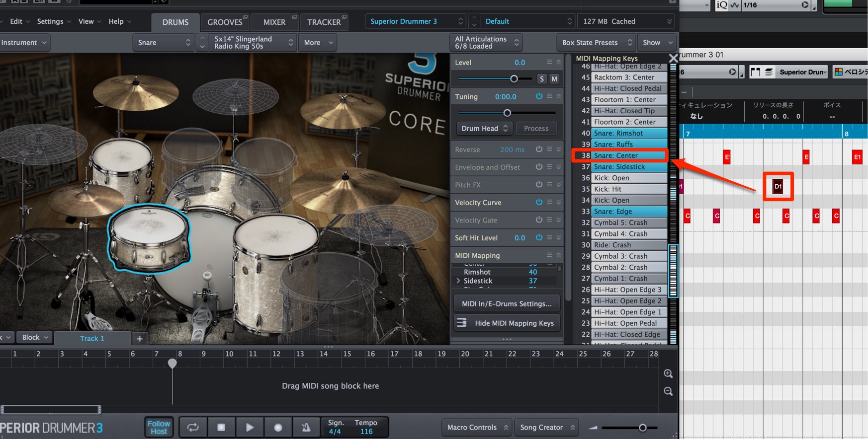
Task: Toggle the Soft Hit Level power button
Action: pos(539,237)
